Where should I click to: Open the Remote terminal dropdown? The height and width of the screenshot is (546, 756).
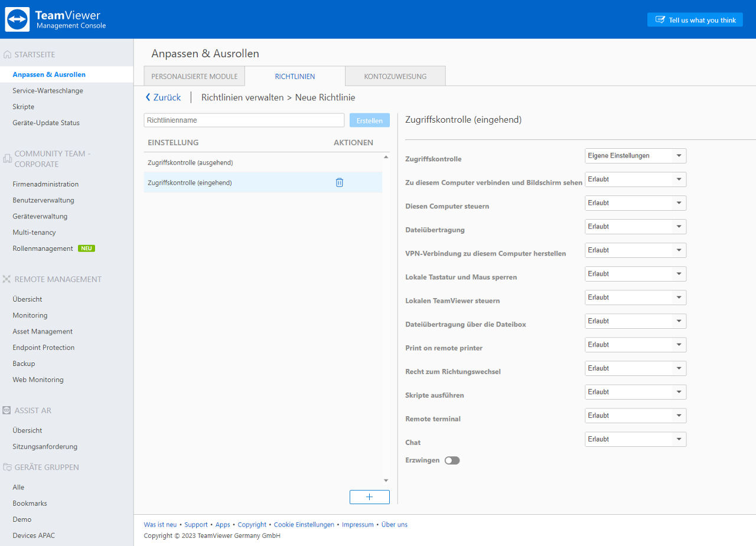[636, 416]
